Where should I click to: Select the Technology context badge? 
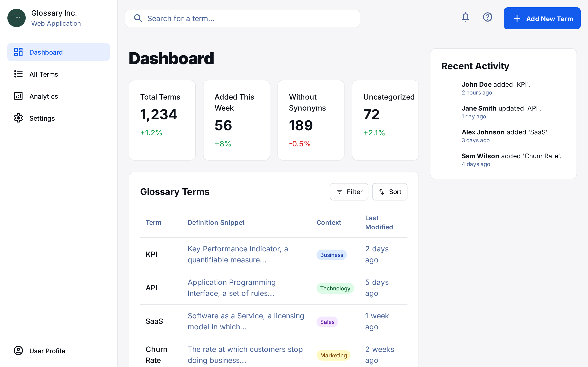point(335,288)
